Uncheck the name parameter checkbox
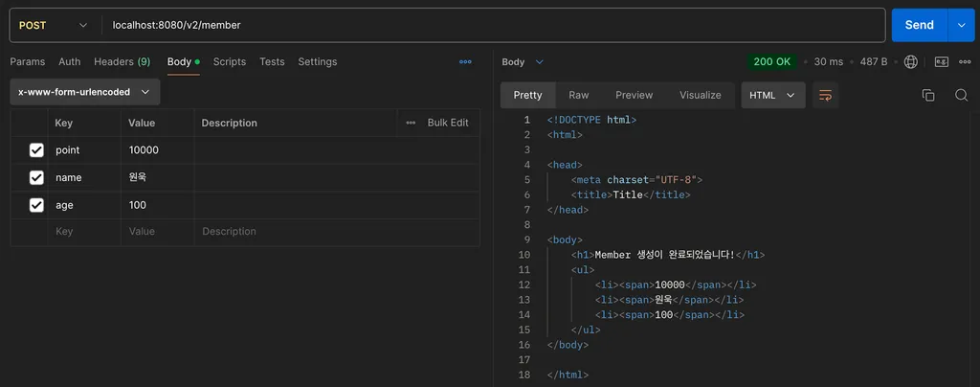 37,177
